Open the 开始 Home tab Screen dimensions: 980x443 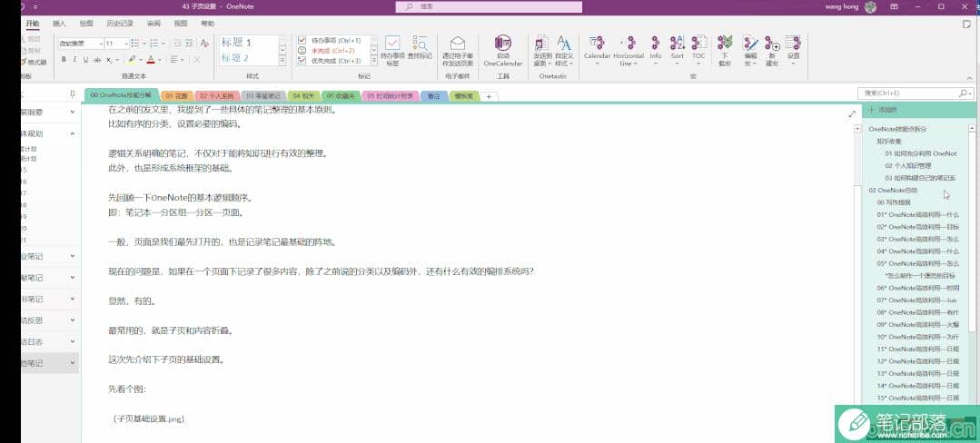(33, 23)
